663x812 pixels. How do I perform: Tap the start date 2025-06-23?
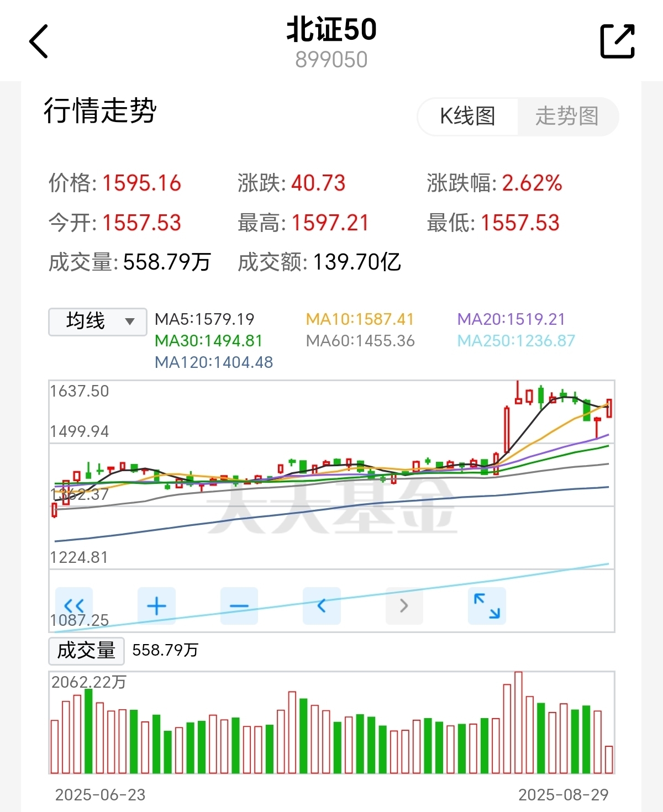[100, 795]
